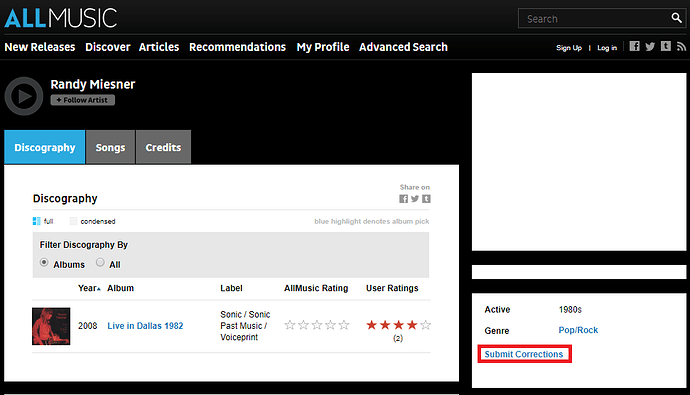
Task: Click the Submit Corrections link
Action: click(x=524, y=354)
